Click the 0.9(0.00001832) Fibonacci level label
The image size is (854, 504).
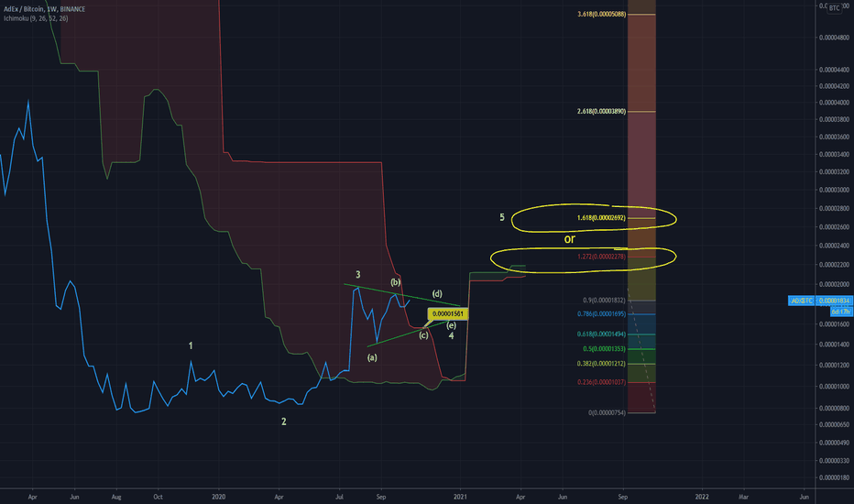coord(604,301)
